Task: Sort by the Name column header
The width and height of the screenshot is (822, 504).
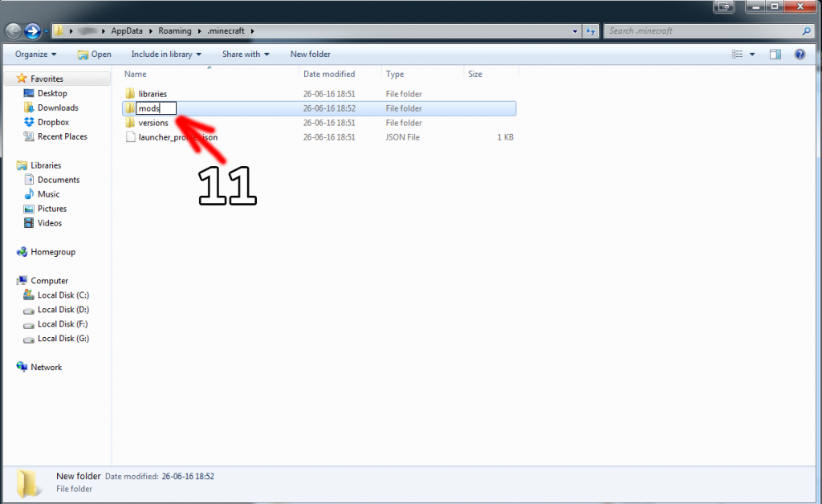Action: 210,74
